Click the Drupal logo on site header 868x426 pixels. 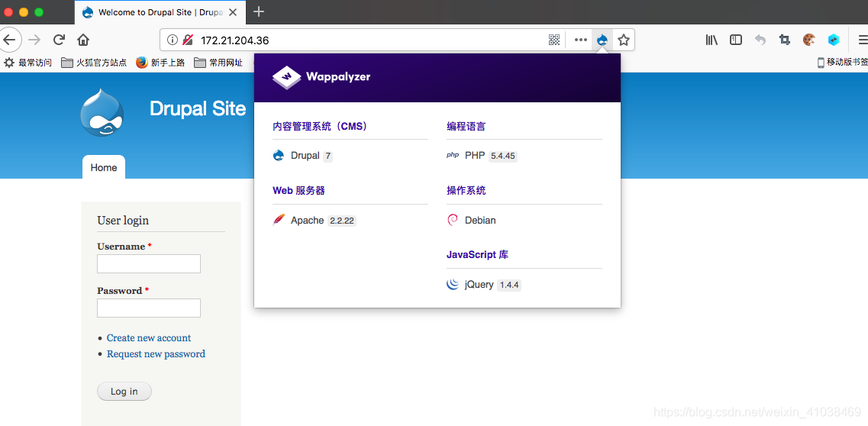pyautogui.click(x=102, y=113)
